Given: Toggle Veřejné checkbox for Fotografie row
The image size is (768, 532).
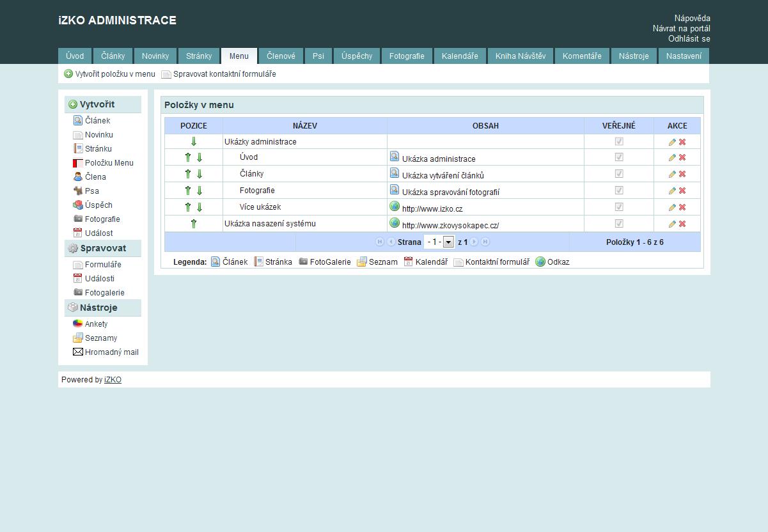Looking at the screenshot, I should (619, 190).
